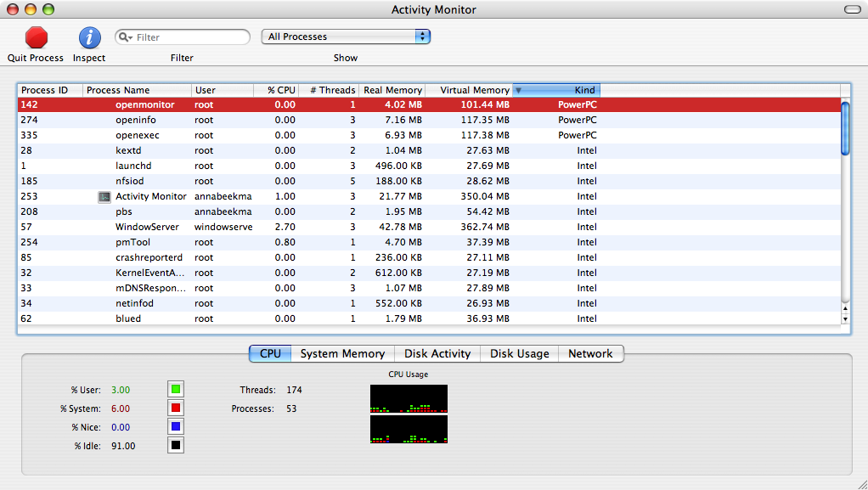868x490 pixels.
Task: Switch to the CPU tab
Action: [270, 354]
